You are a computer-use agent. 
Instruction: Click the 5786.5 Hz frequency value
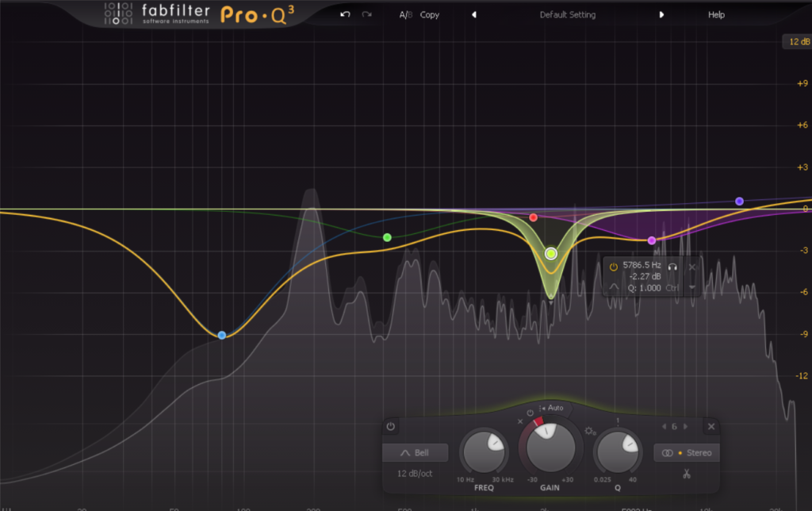coord(642,265)
